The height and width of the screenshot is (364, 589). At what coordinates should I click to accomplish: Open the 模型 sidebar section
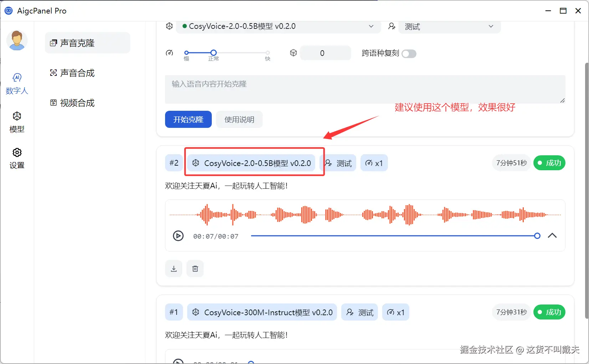[17, 123]
